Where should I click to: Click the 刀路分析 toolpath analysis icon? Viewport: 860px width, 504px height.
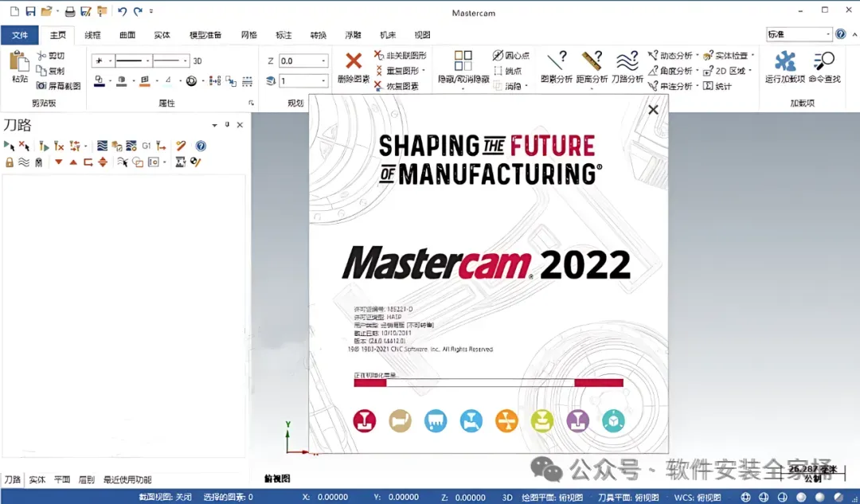click(x=627, y=61)
